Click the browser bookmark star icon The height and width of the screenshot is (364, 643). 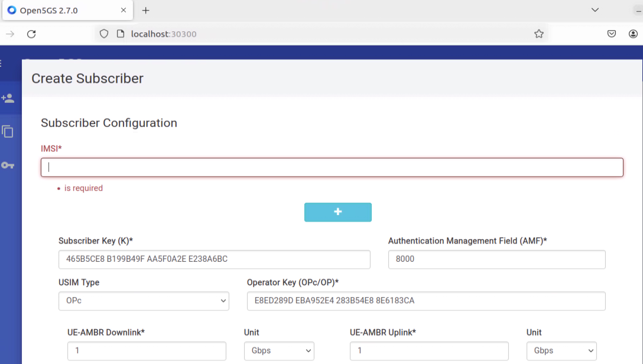(539, 34)
